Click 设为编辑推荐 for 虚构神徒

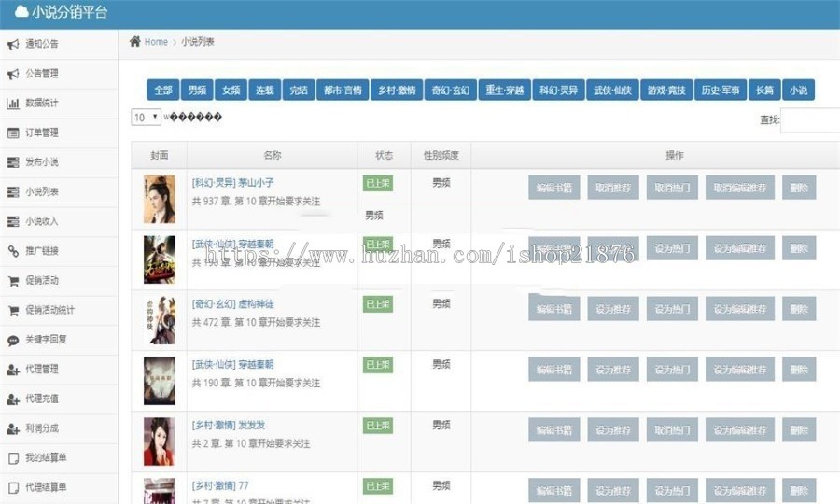click(740, 309)
